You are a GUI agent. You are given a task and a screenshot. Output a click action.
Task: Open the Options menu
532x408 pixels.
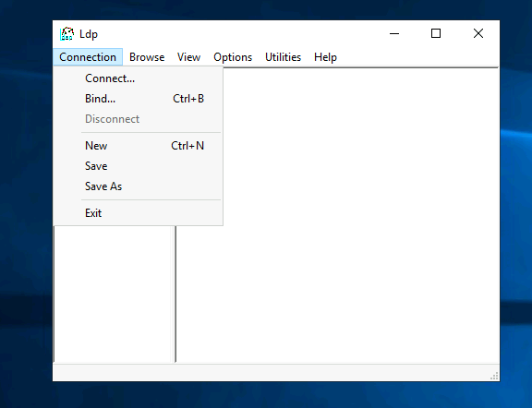click(233, 57)
